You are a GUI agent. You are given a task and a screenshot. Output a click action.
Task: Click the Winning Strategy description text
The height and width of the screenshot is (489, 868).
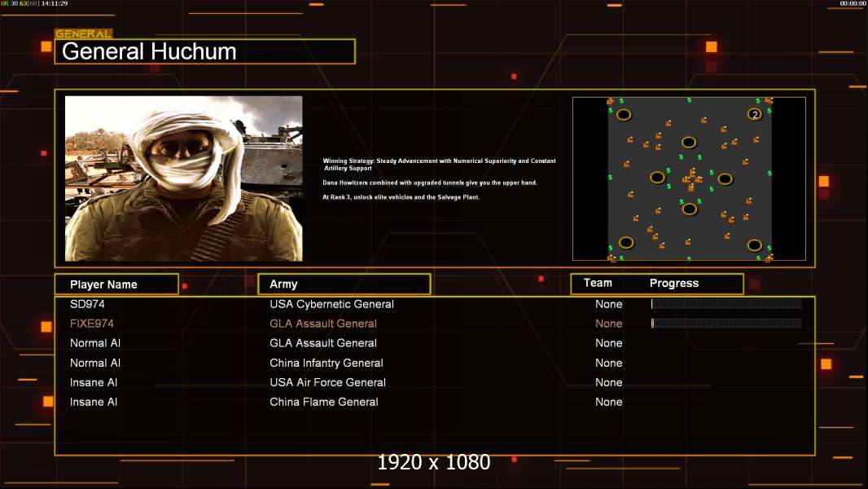point(439,165)
